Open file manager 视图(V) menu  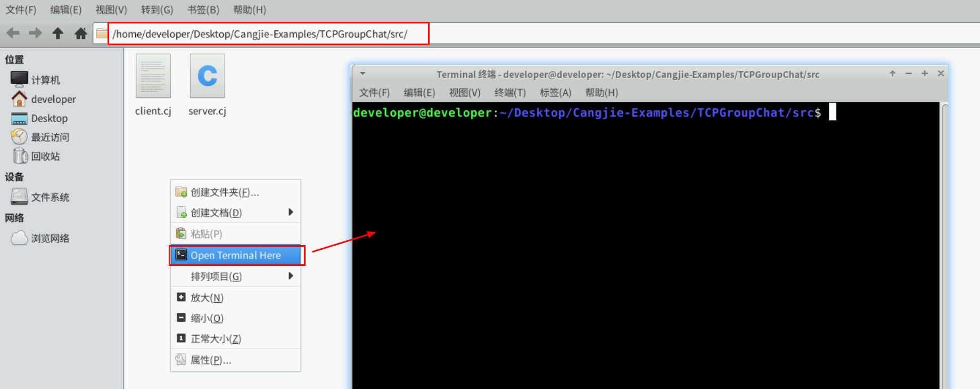coord(111,10)
